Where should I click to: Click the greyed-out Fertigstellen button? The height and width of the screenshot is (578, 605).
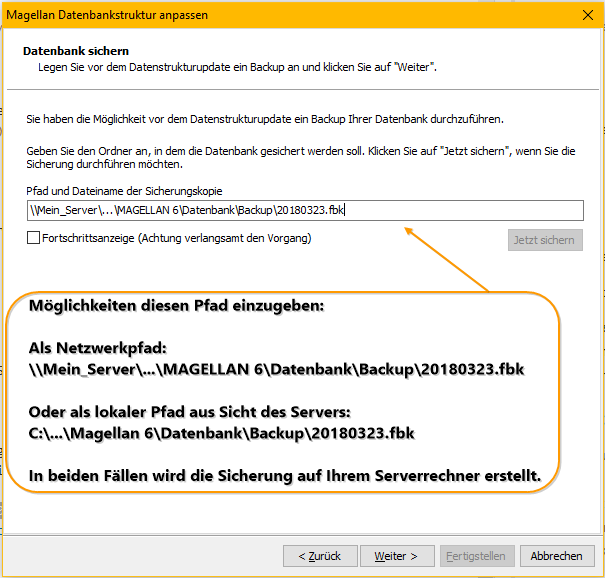477,556
